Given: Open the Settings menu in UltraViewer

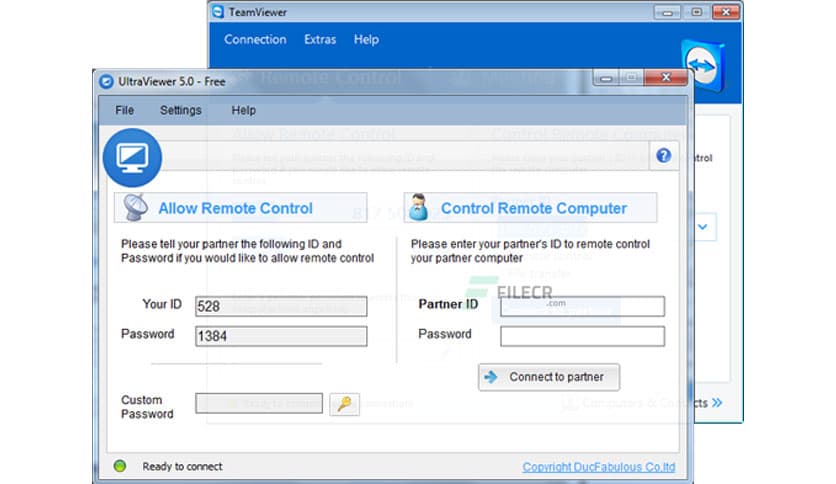Looking at the screenshot, I should [180, 110].
